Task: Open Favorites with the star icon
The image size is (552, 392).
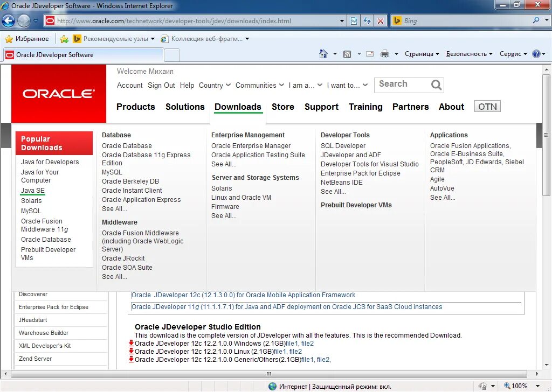Action: click(x=9, y=39)
